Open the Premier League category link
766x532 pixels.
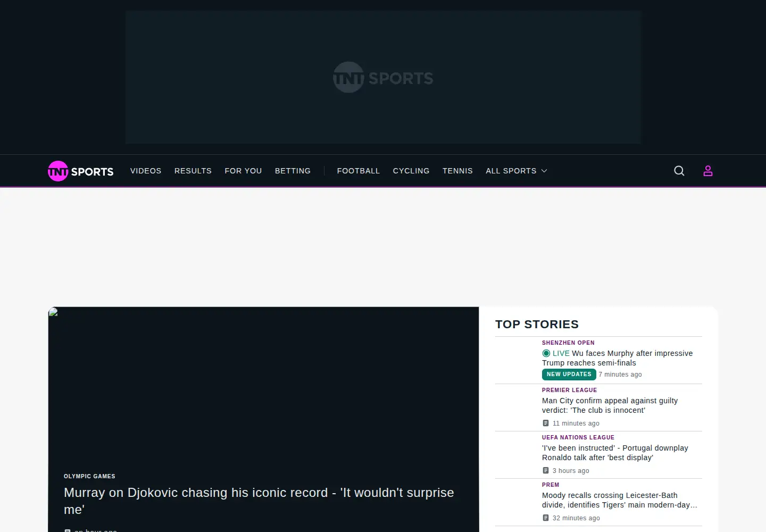(570, 390)
